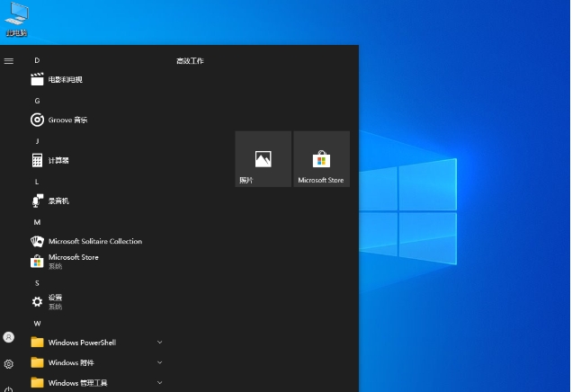Click the letter G section header
This screenshot has height=392, width=572.
[37, 101]
